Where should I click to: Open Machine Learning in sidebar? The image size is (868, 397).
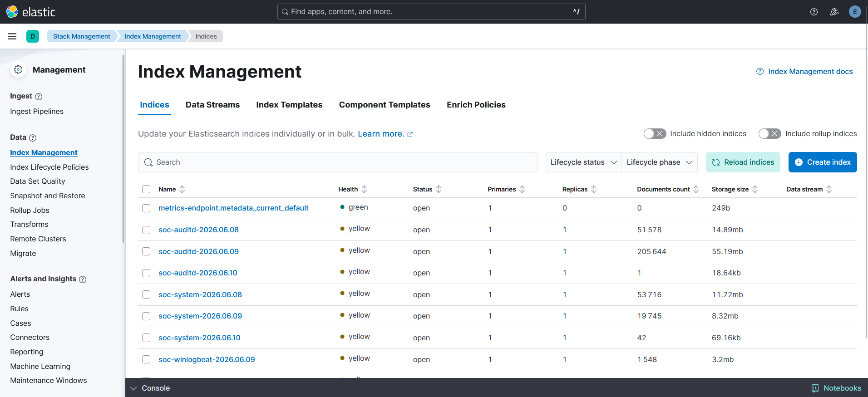(40, 367)
